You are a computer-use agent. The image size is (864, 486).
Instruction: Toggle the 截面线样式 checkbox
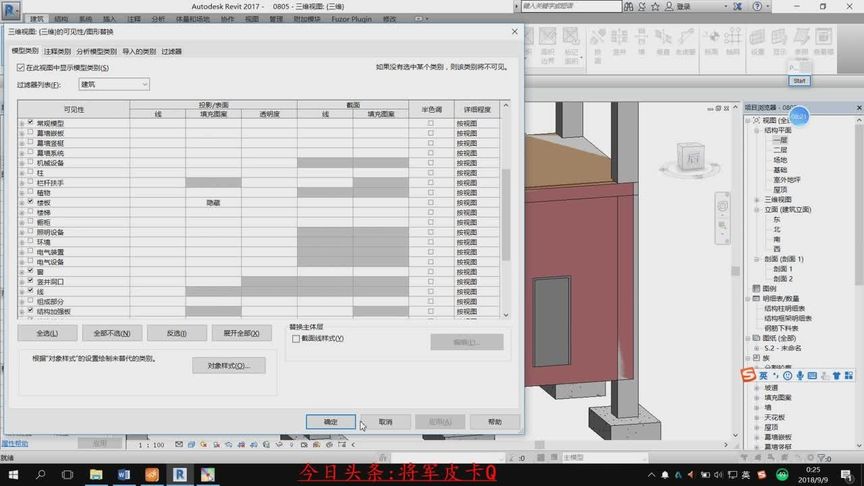click(296, 338)
